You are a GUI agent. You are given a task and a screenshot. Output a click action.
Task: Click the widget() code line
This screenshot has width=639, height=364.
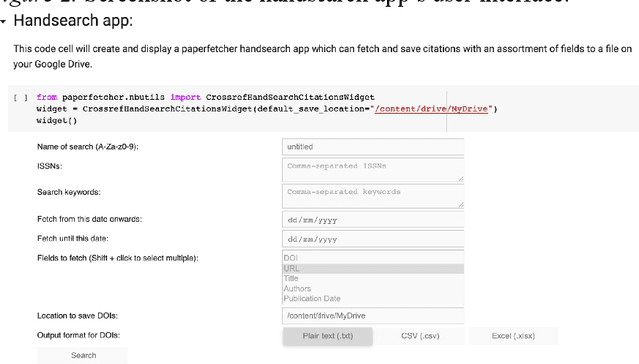pos(57,120)
